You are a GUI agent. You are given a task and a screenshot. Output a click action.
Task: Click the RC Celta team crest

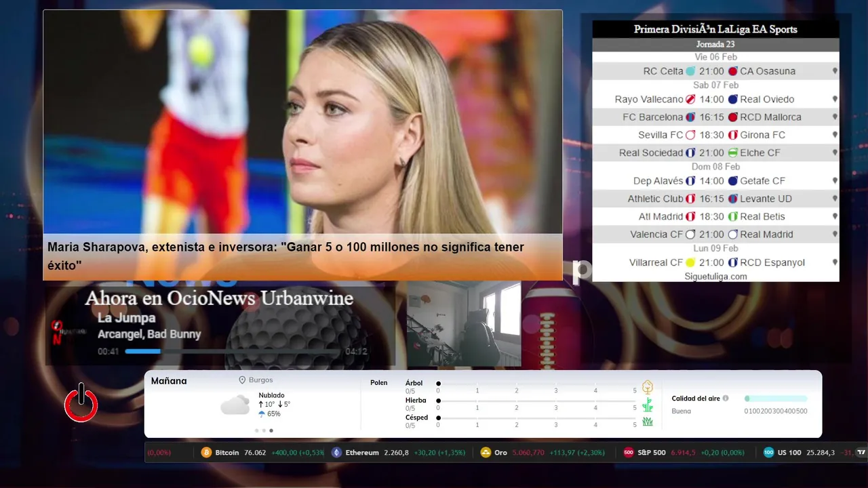[690, 71]
